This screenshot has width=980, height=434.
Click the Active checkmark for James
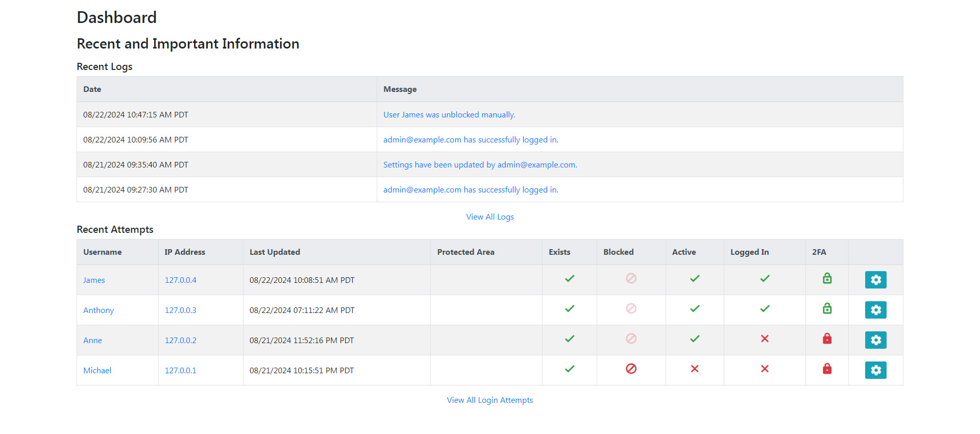pos(695,278)
